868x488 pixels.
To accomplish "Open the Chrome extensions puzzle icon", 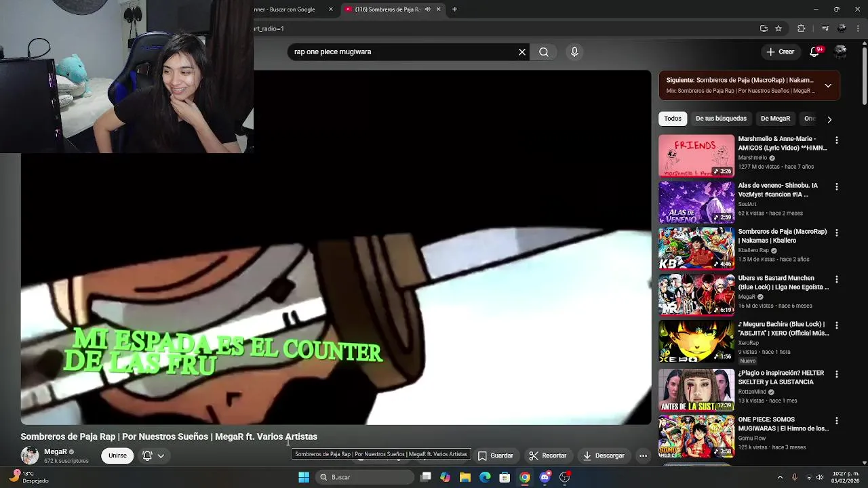I will coord(802,28).
